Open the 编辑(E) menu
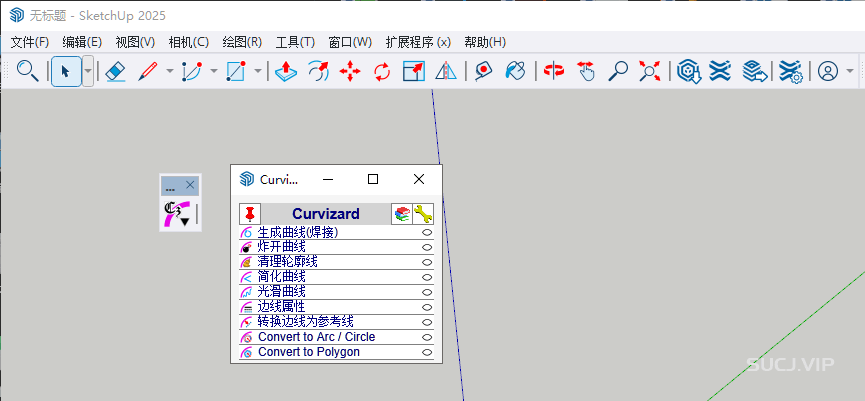This screenshot has height=401, width=865. tap(82, 42)
